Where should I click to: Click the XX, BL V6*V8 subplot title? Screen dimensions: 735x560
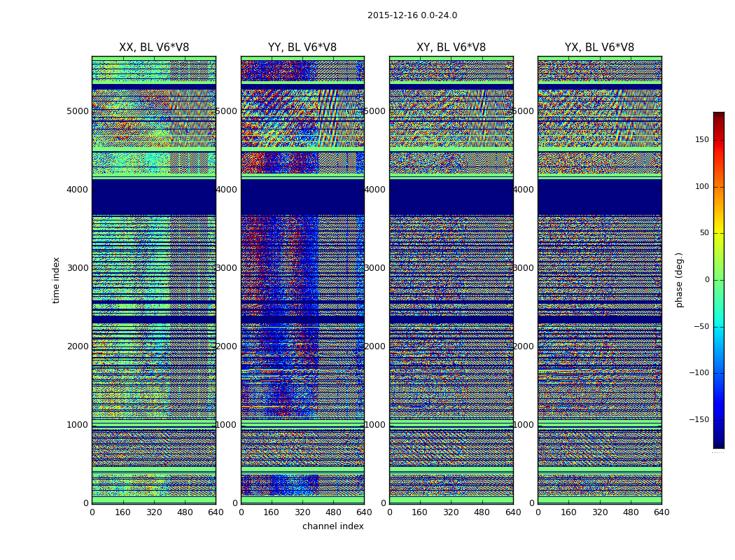pos(153,48)
